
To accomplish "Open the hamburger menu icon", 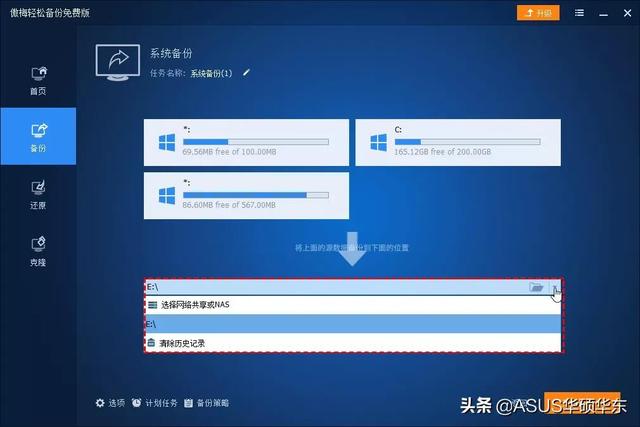I will coord(579,13).
